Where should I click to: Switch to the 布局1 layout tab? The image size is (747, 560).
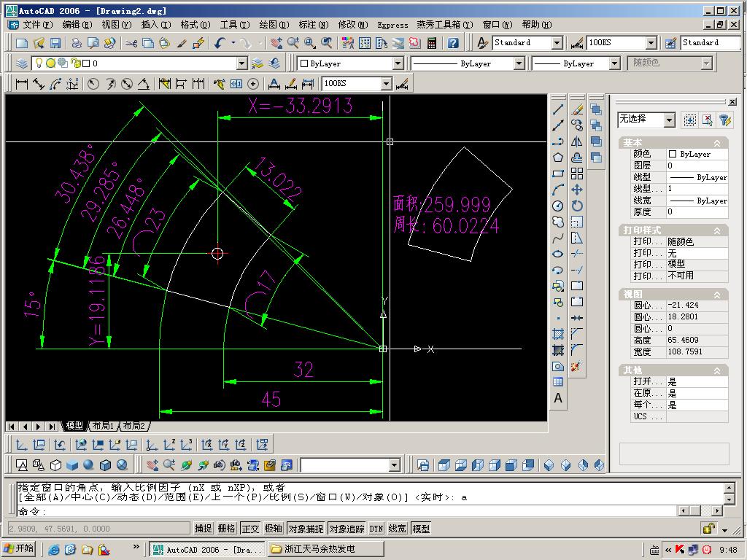pyautogui.click(x=103, y=426)
